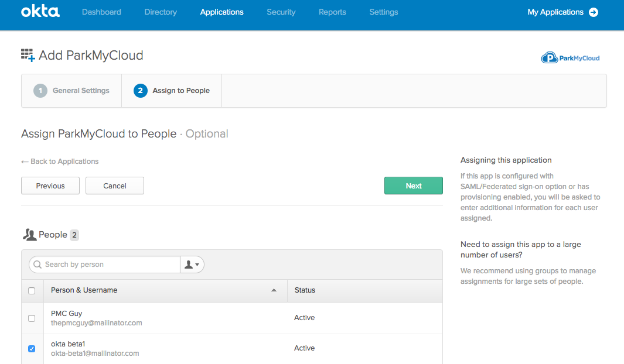Viewport: 624px width, 364px height.
Task: Click okta-beta1@mailinator.com username
Action: point(95,353)
